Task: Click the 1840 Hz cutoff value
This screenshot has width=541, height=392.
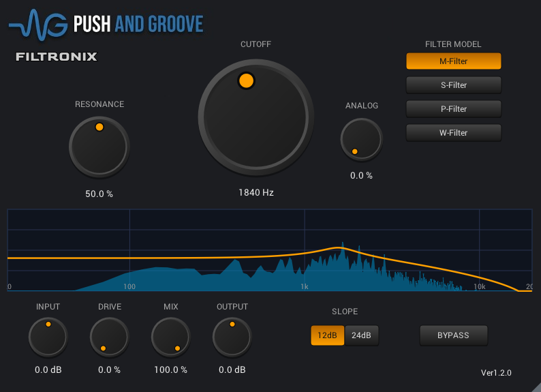Action: click(x=256, y=192)
